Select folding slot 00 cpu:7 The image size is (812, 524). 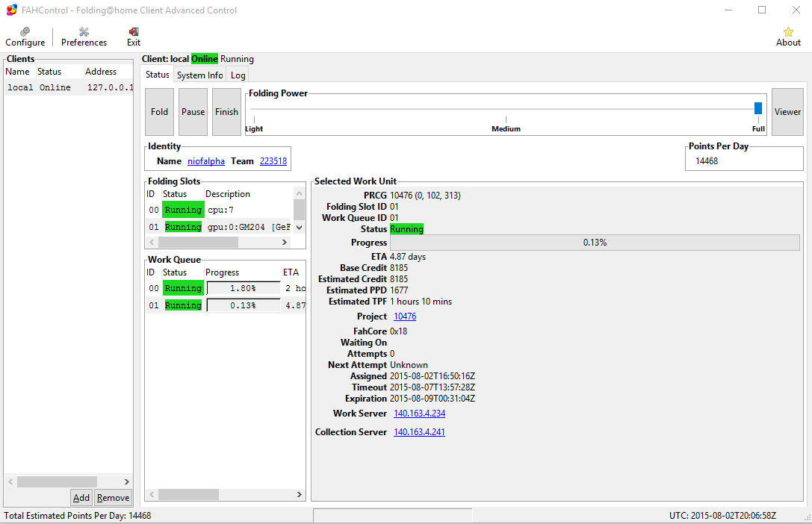click(219, 210)
